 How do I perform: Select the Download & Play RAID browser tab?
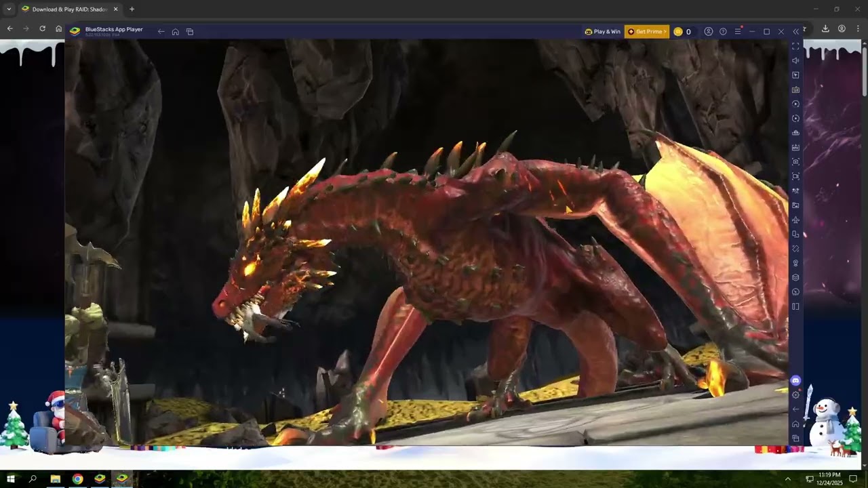pyautogui.click(x=69, y=9)
